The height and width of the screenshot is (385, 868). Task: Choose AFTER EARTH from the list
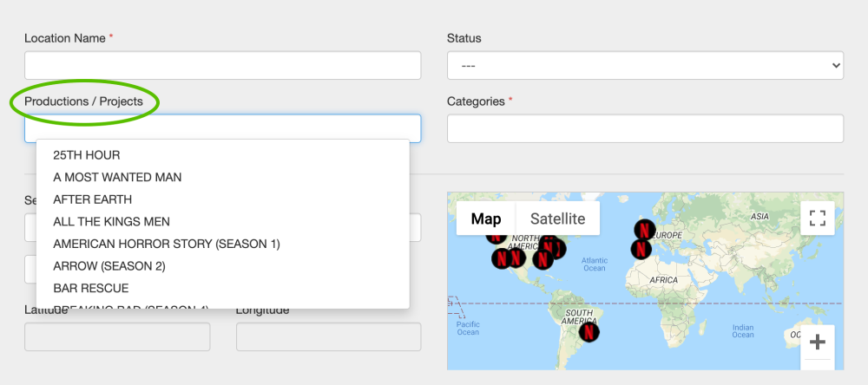click(92, 199)
